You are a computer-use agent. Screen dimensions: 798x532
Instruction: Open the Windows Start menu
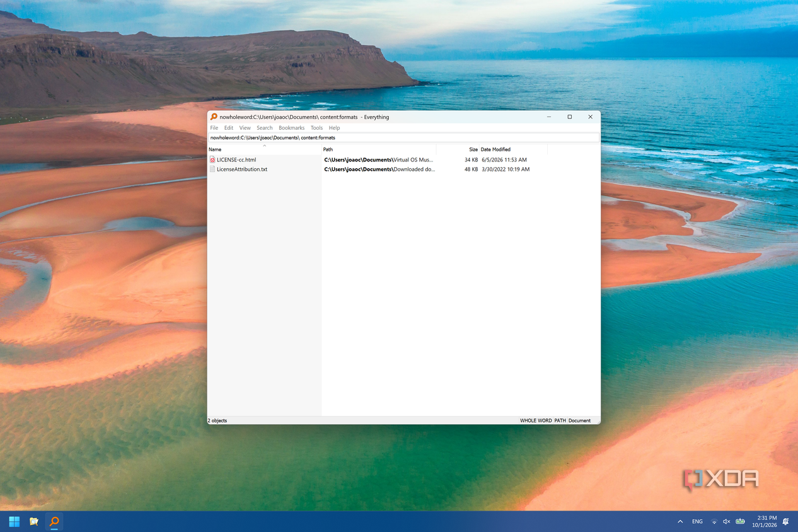[14, 521]
